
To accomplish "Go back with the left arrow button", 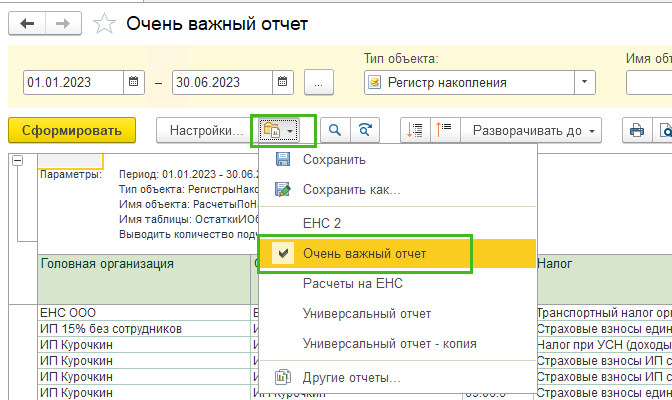I will 27,24.
